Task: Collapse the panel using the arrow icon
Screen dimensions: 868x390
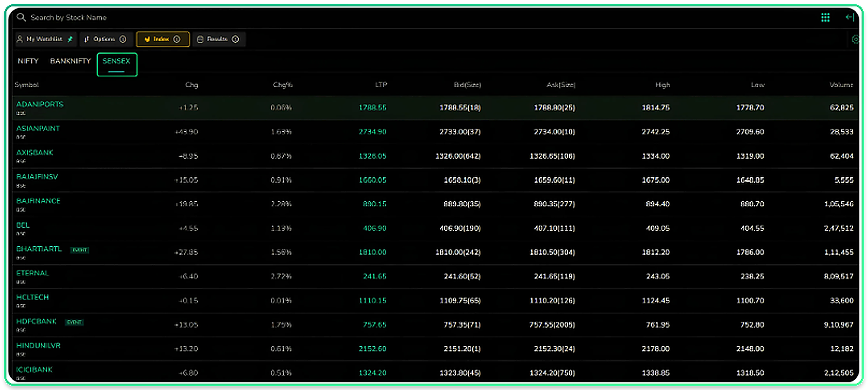Action: pyautogui.click(x=849, y=17)
